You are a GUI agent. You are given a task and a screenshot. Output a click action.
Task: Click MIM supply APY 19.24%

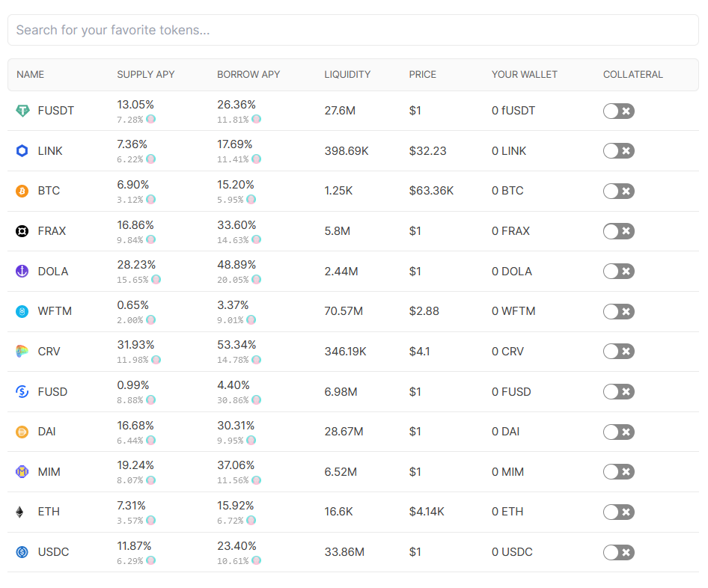click(135, 465)
